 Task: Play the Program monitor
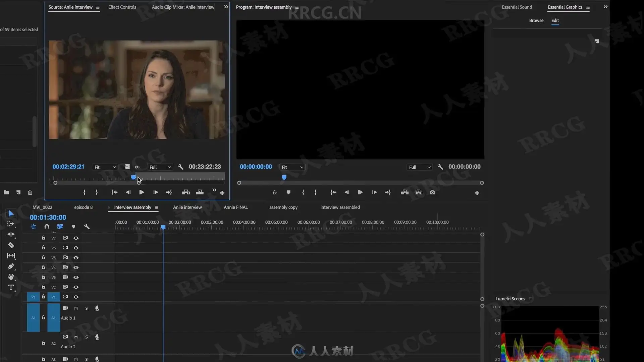360,192
